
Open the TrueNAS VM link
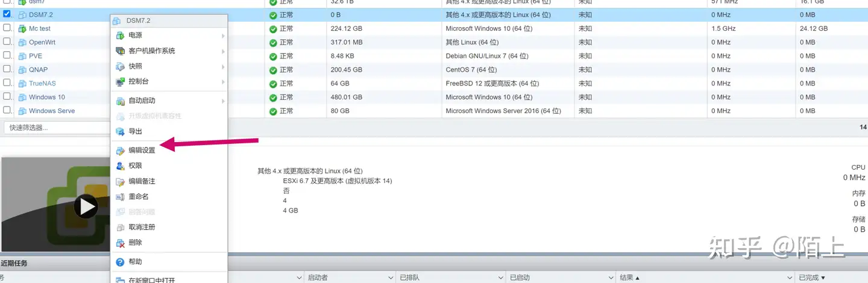(x=42, y=83)
